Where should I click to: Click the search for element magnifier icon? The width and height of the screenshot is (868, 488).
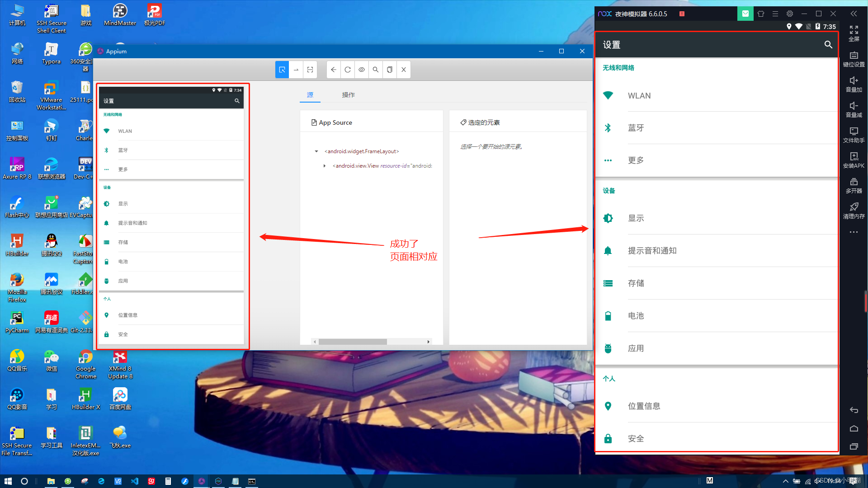(x=376, y=70)
